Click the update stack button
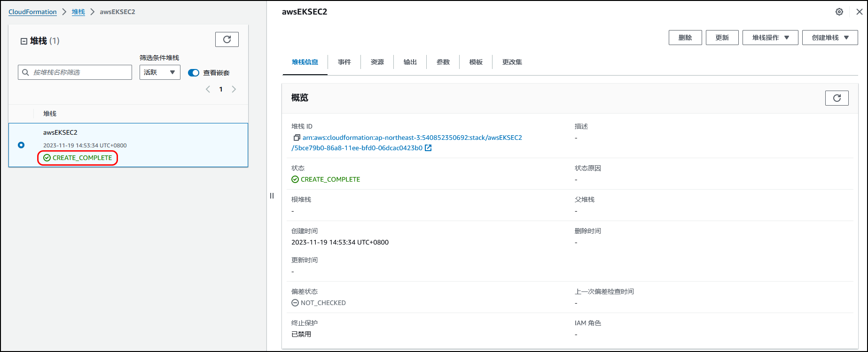The width and height of the screenshot is (868, 352). click(x=722, y=38)
